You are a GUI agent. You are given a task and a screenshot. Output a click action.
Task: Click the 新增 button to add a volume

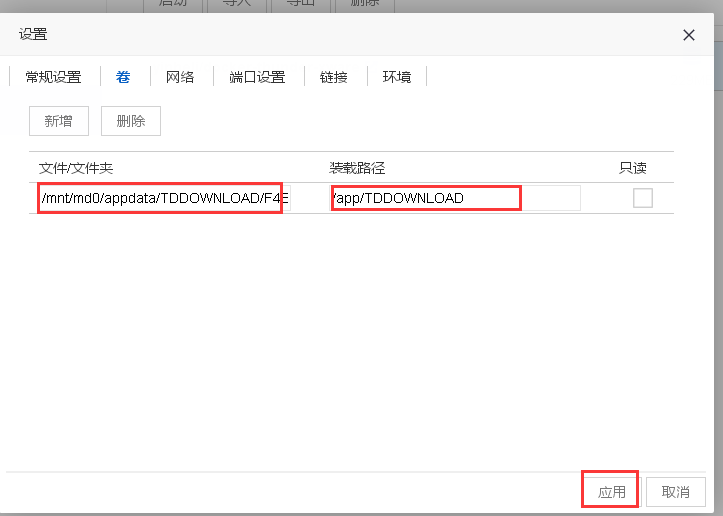click(x=58, y=121)
